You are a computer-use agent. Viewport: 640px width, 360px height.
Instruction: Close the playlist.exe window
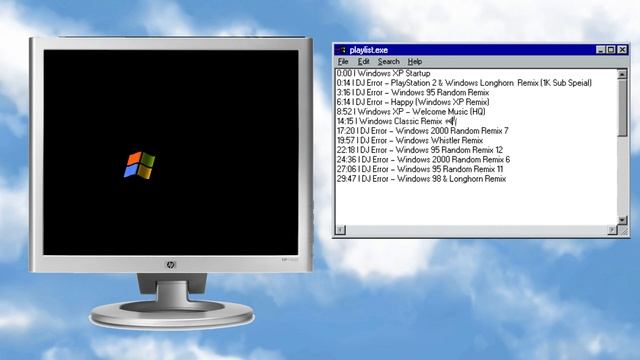(x=622, y=50)
